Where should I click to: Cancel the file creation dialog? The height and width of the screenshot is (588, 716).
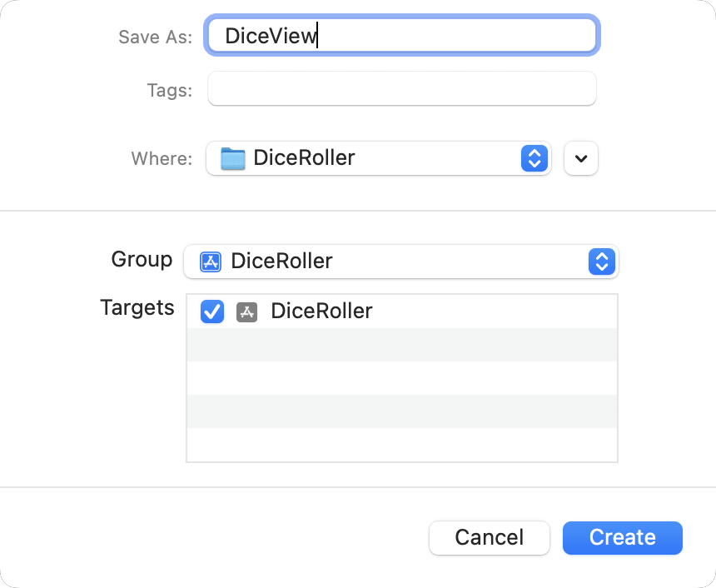489,537
